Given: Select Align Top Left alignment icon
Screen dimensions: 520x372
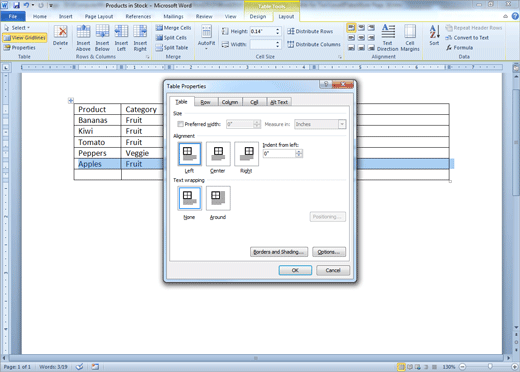Looking at the screenshot, I should pos(351,28).
